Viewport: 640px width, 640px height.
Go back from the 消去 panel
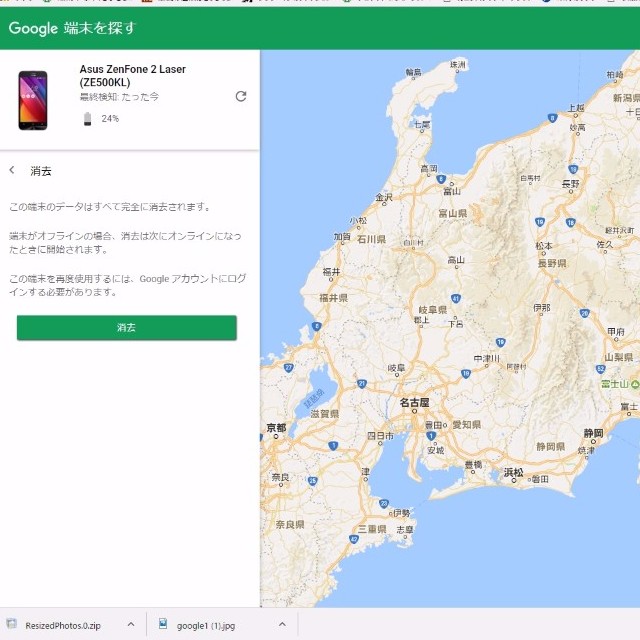tap(12, 170)
